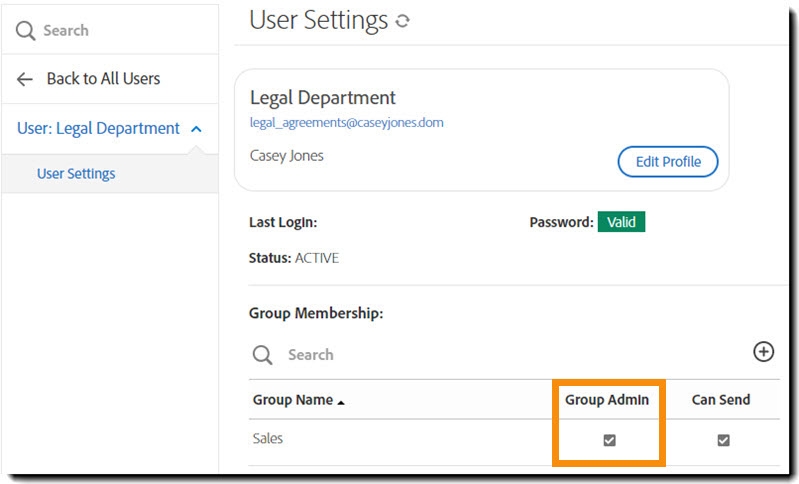Add a group with the plus icon

pos(763,352)
